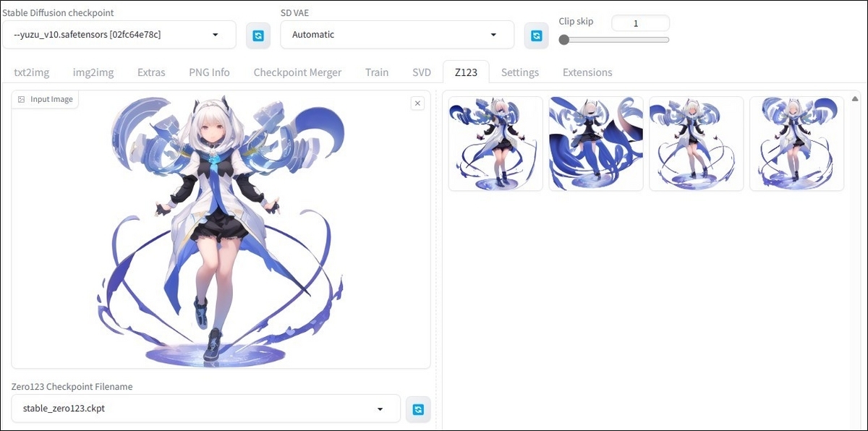
Task: Refresh the Stable Diffusion checkpoint list
Action: click(x=258, y=35)
